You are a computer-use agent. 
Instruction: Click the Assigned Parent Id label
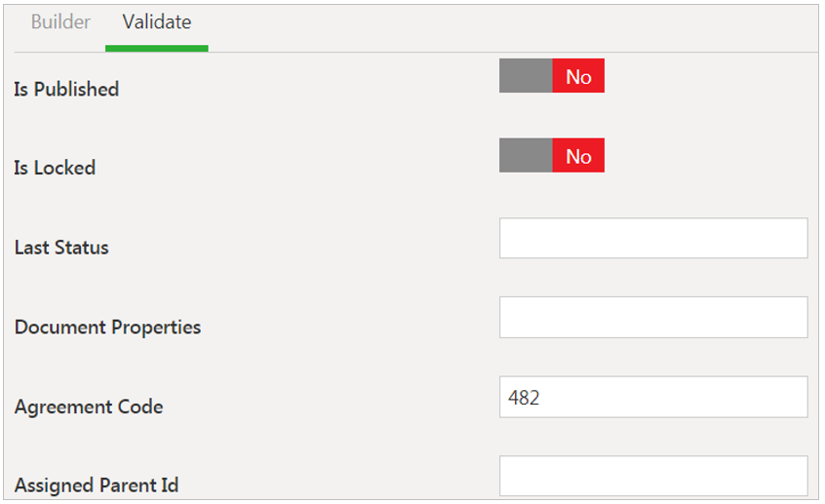[x=97, y=485]
